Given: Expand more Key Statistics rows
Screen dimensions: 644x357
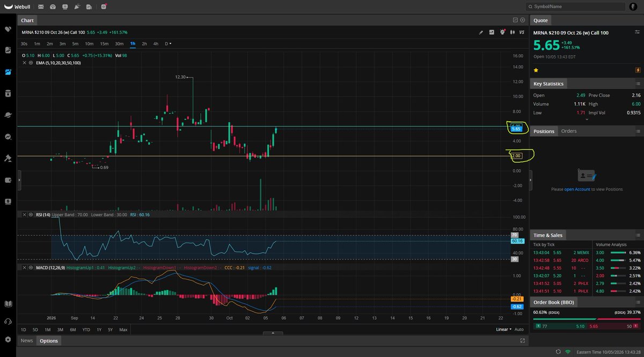Looking at the screenshot, I should click(587, 120).
